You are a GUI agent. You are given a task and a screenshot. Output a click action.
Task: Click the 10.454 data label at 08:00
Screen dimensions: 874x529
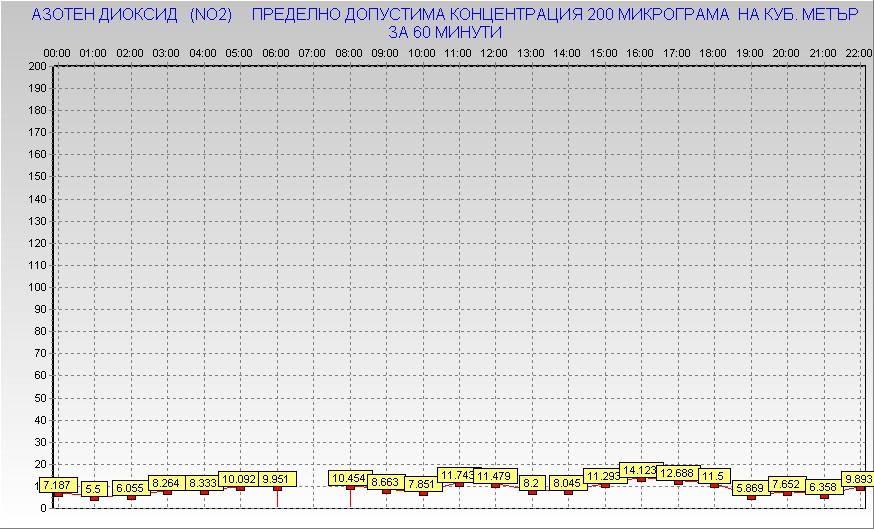coord(349,479)
